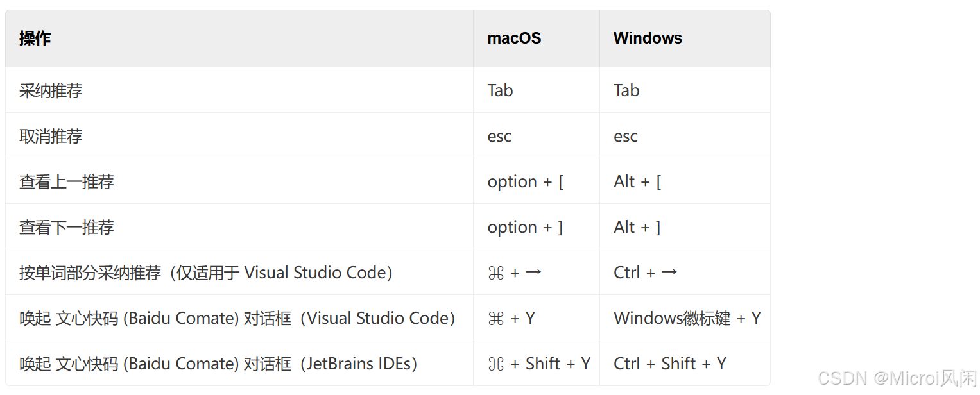
Task: Click the CSDN @Microi风闲 watermark
Action: 897,378
